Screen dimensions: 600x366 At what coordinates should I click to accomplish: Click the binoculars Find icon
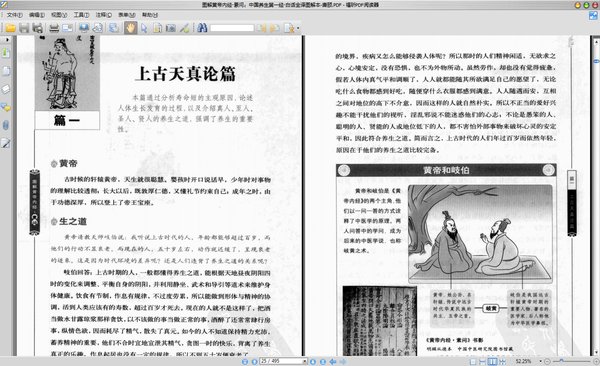tap(202, 28)
